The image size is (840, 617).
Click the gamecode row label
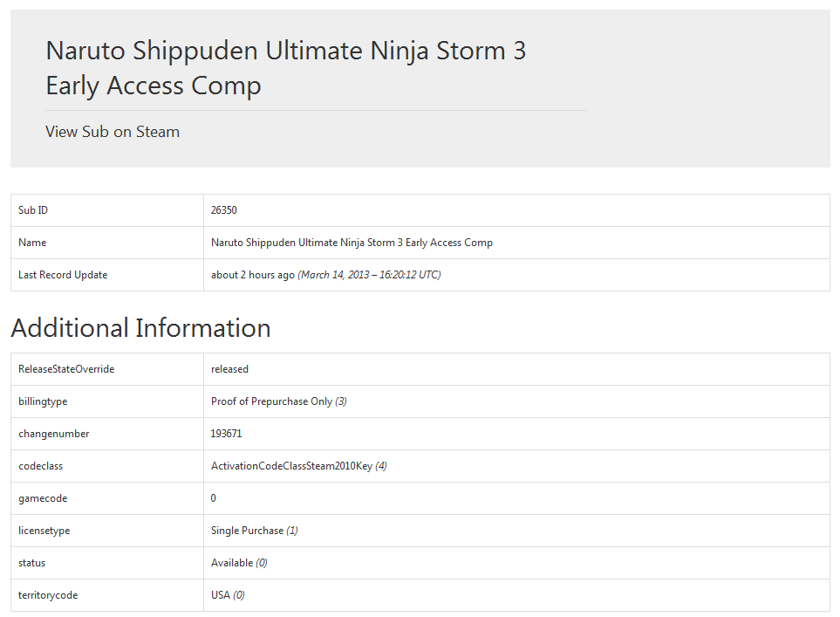43,498
